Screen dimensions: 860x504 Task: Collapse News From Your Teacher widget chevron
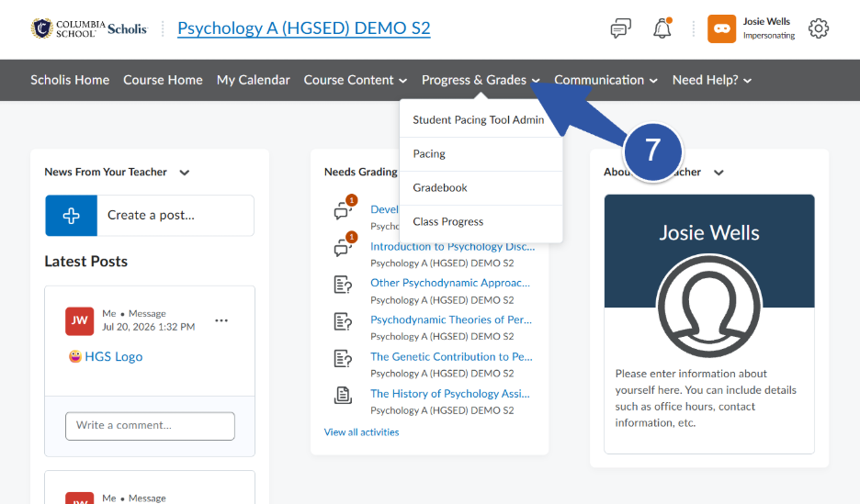tap(185, 173)
